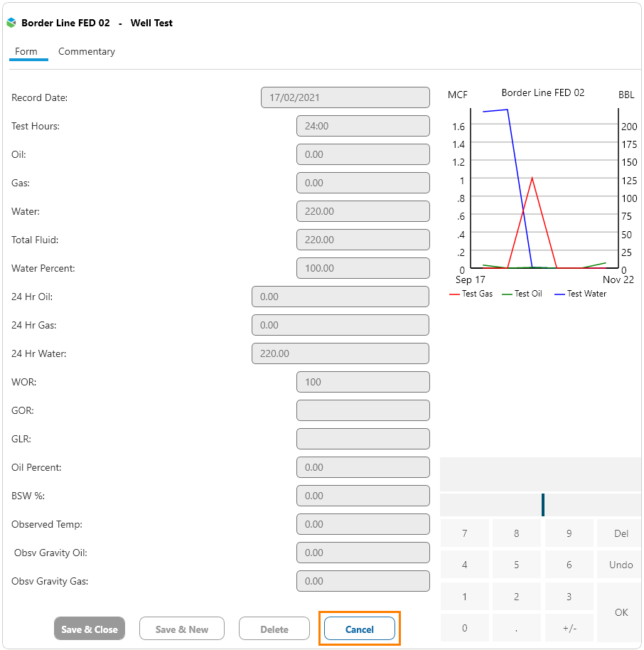Select the Water value field
This screenshot has height=650, width=644.
[x=363, y=211]
